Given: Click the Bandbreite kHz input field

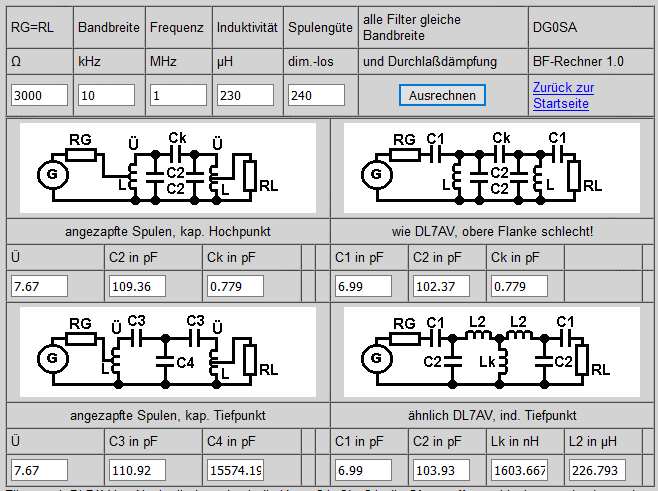Looking at the screenshot, I should click(107, 95).
